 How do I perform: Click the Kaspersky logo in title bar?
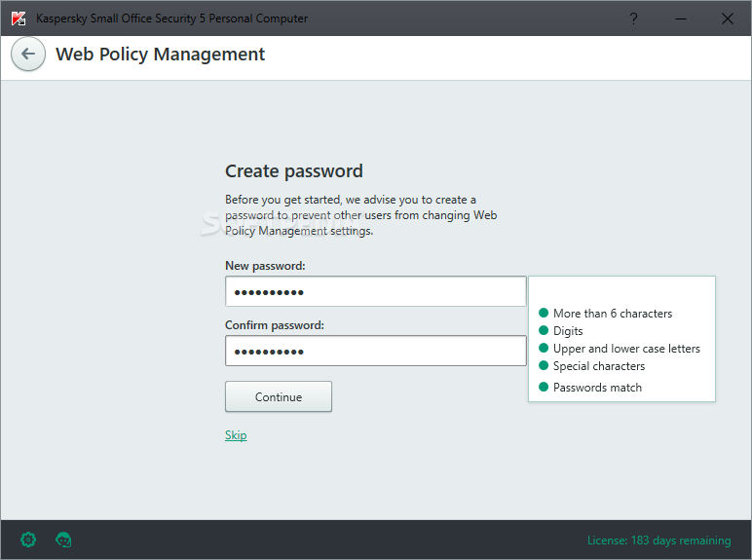pyautogui.click(x=19, y=19)
